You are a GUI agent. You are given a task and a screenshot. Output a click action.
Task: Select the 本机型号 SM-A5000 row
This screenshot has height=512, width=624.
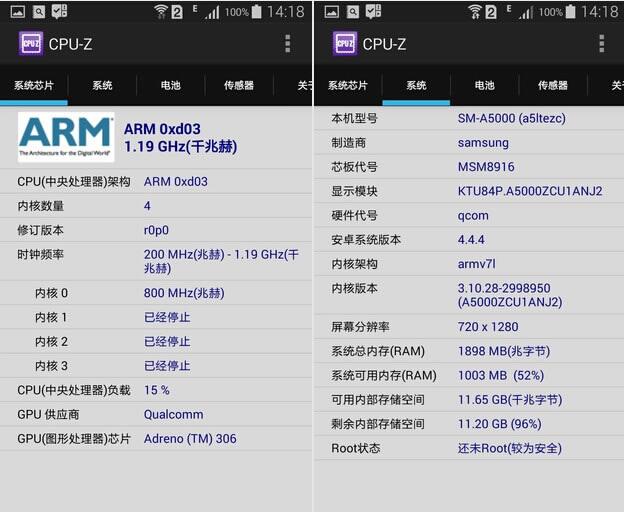point(469,118)
